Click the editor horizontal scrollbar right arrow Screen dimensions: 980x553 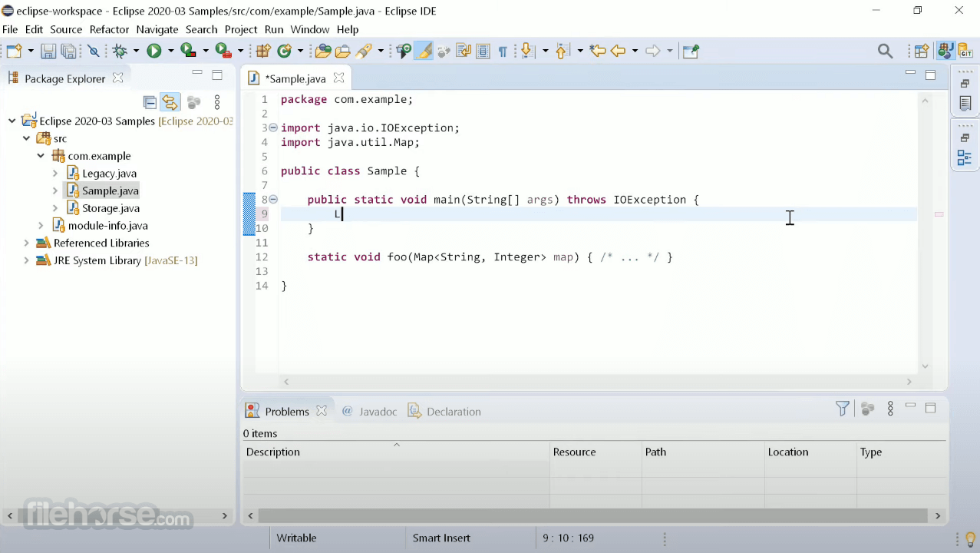pyautogui.click(x=909, y=382)
